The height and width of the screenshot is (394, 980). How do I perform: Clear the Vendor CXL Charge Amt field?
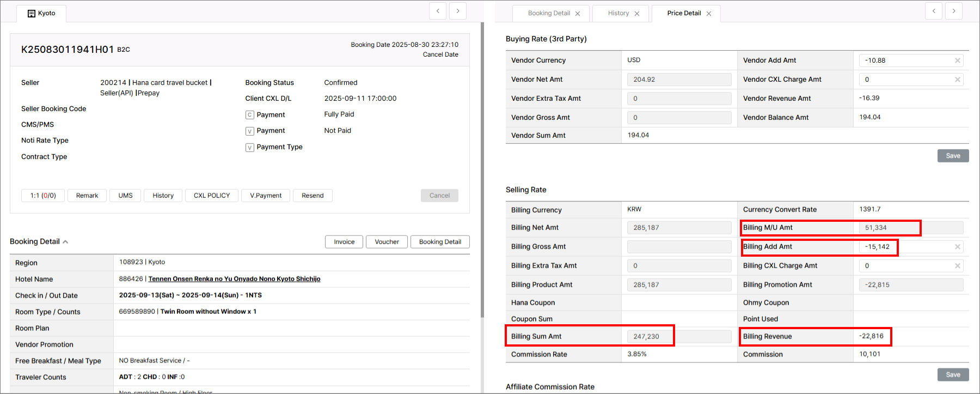957,80
